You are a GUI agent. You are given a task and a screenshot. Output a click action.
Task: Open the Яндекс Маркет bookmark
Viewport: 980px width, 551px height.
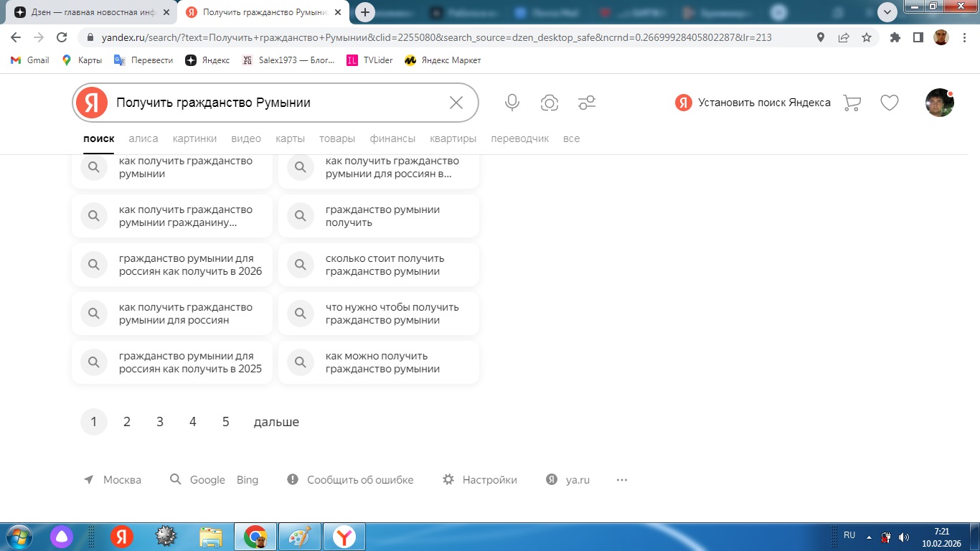tap(442, 60)
